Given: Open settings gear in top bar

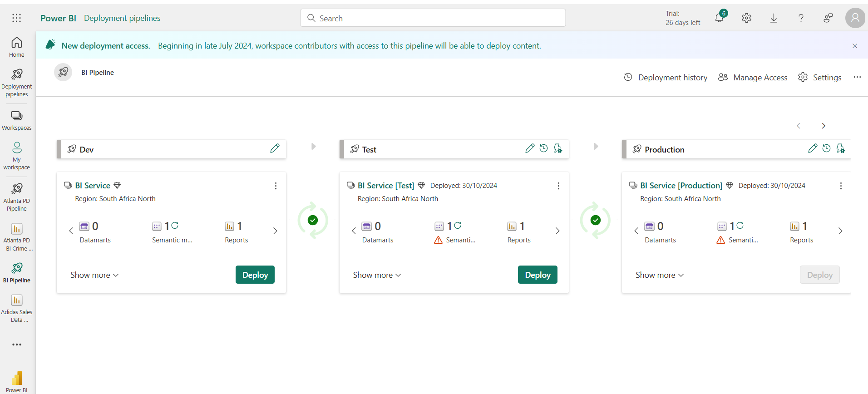Looking at the screenshot, I should point(747,18).
